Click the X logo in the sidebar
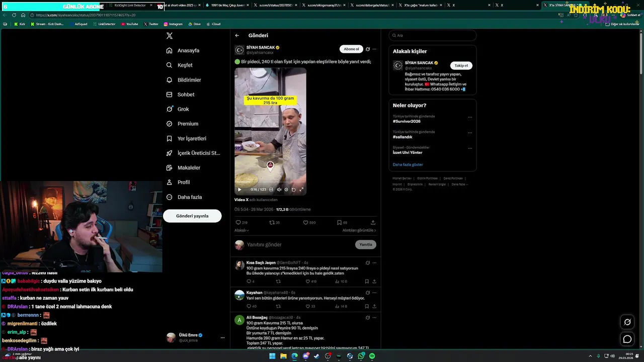 pyautogui.click(x=170, y=36)
